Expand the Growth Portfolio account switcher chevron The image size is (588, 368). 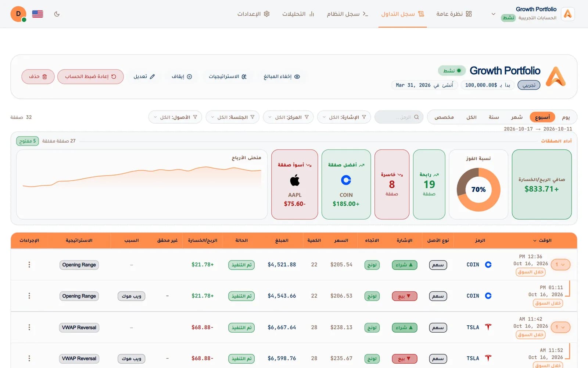(x=493, y=14)
